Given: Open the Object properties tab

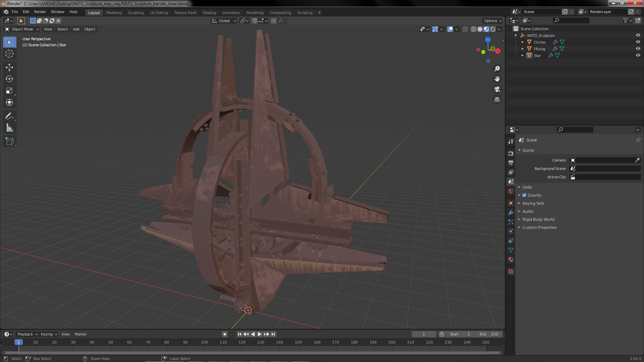Looking at the screenshot, I should 511,203.
